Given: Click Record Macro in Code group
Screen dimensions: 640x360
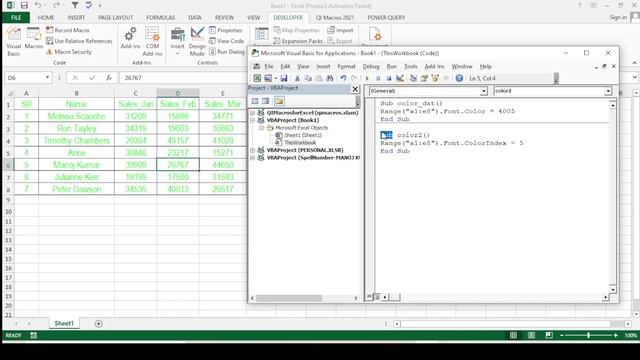Looking at the screenshot, I should pos(67,30).
